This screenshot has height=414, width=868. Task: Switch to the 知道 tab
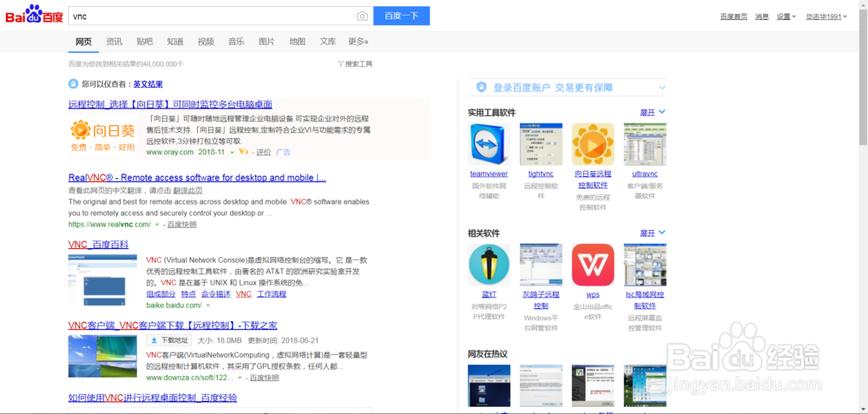point(175,42)
